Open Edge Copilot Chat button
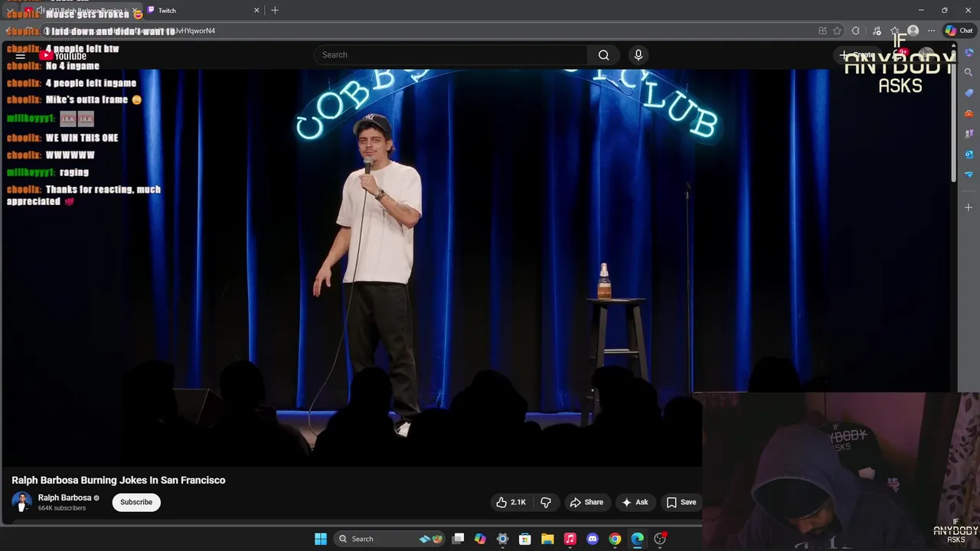Screen dimensions: 980x551 coord(959,31)
